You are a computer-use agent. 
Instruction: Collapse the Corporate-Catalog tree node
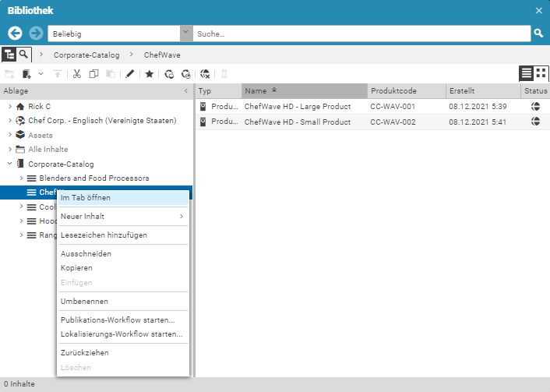pyautogui.click(x=9, y=164)
